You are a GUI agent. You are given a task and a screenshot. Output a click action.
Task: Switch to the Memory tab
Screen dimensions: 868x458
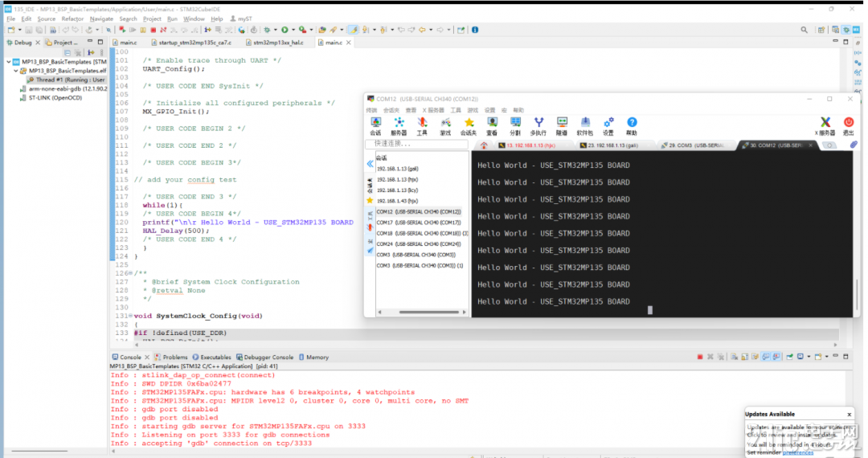314,358
